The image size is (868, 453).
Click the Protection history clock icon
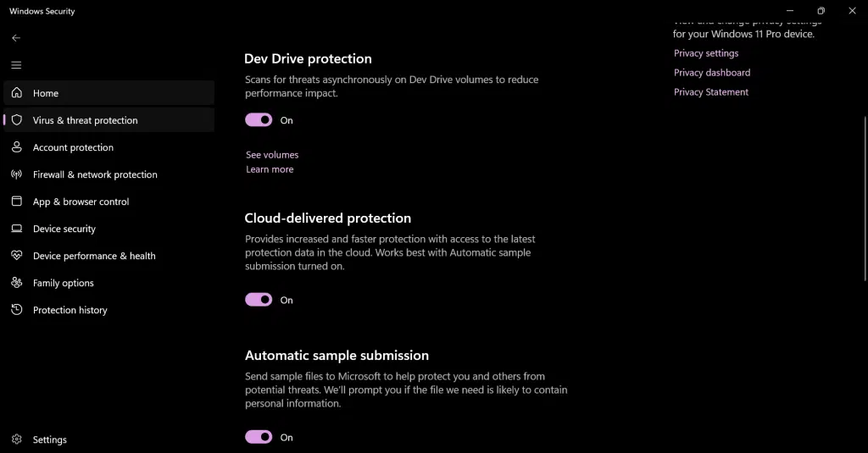tap(16, 310)
